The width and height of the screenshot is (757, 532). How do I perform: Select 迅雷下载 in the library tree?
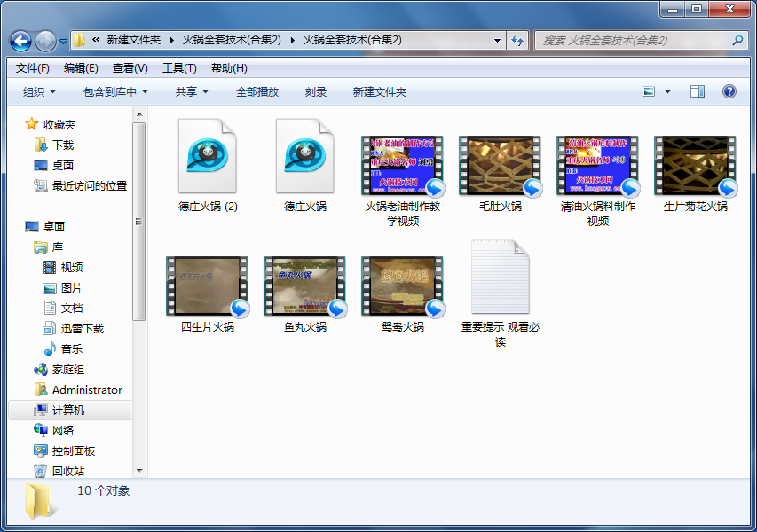click(x=82, y=328)
